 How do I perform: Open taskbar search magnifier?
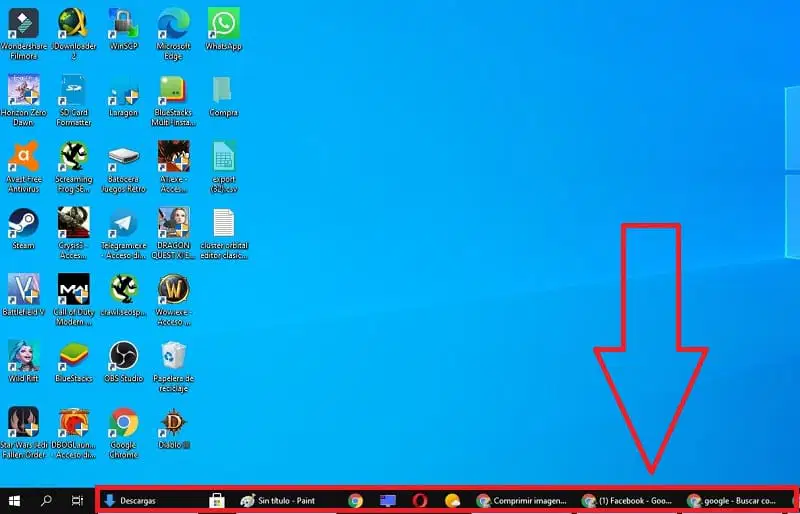pos(46,501)
